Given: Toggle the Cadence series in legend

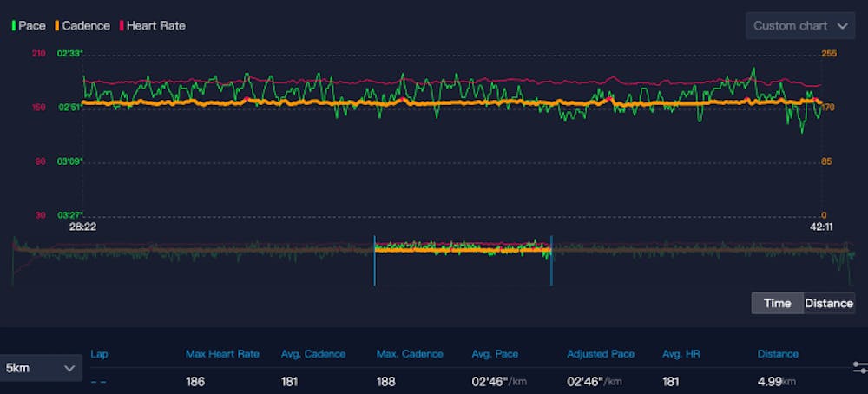Looking at the screenshot, I should click(83, 26).
